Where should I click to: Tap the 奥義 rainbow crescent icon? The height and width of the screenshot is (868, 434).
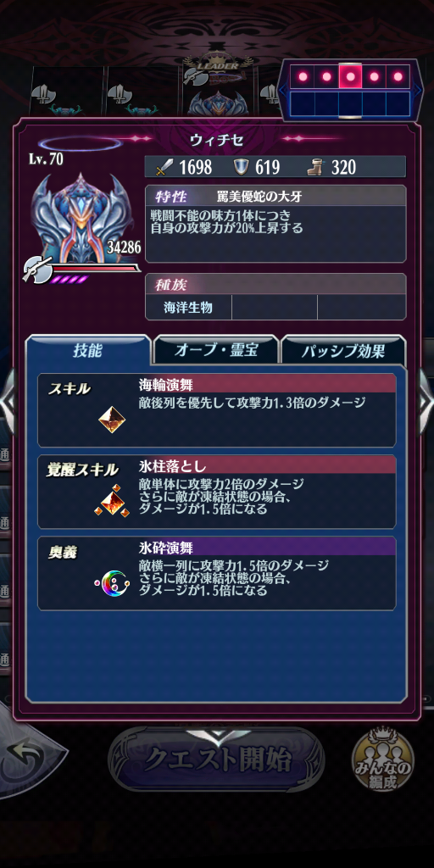pos(112,582)
